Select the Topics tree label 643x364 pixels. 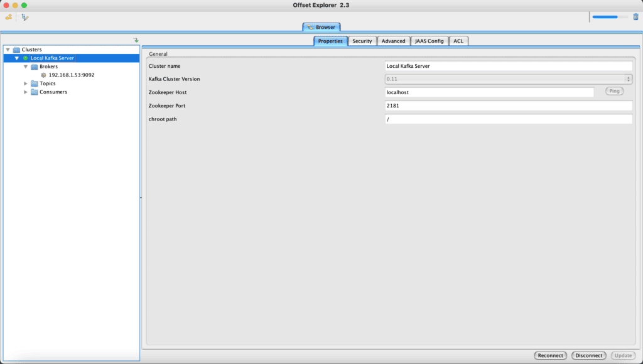48,83
